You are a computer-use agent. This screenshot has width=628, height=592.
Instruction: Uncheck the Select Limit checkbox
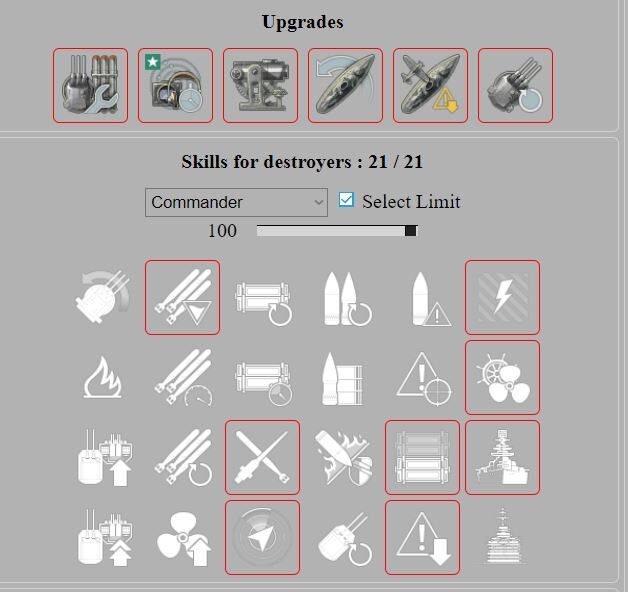tap(346, 200)
